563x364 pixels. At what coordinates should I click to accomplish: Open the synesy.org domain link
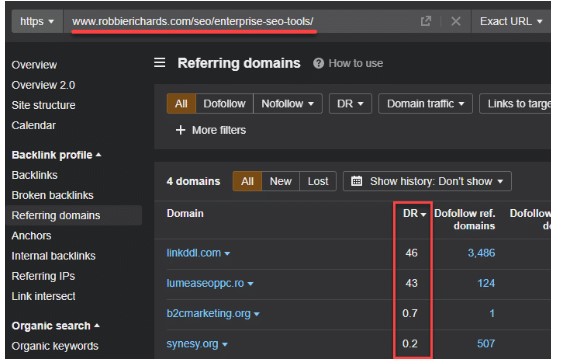pyautogui.click(x=192, y=344)
